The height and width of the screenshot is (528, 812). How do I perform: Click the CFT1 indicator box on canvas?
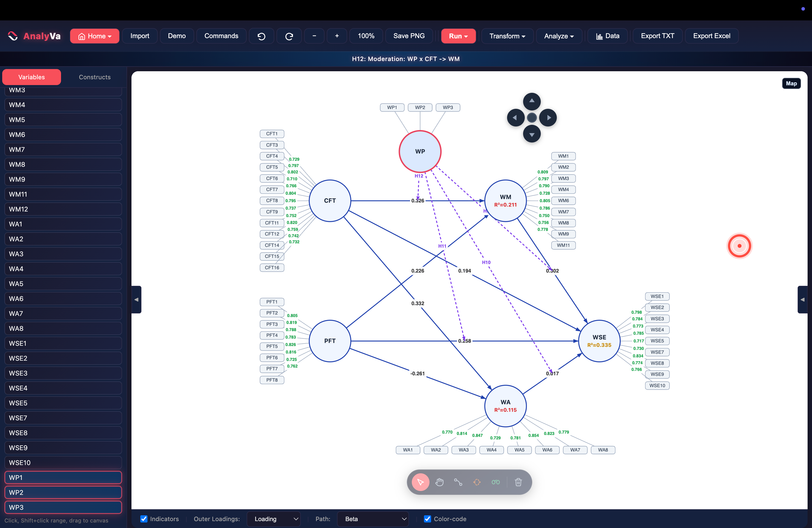point(272,134)
